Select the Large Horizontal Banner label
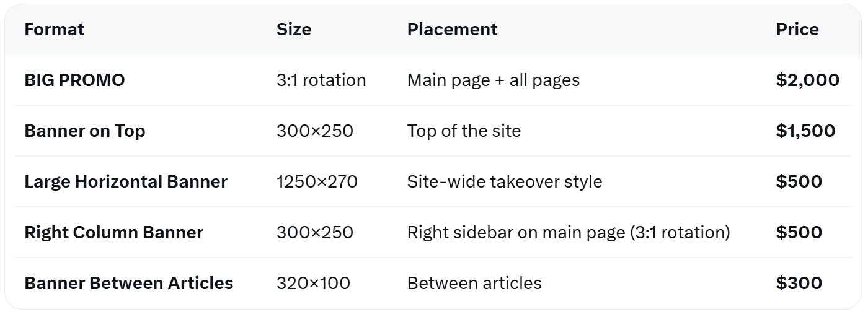868x312 pixels. point(126,181)
